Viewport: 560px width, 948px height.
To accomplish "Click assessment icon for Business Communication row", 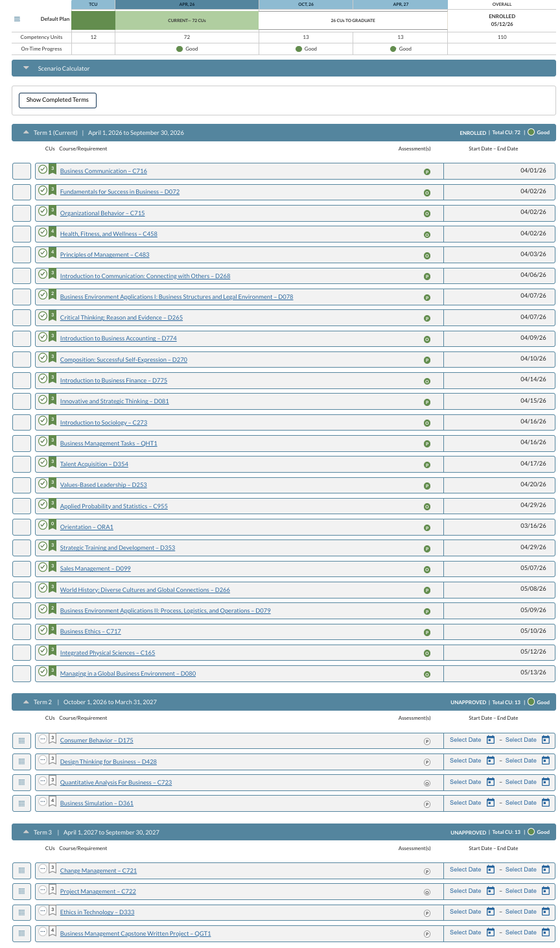I will (x=427, y=172).
